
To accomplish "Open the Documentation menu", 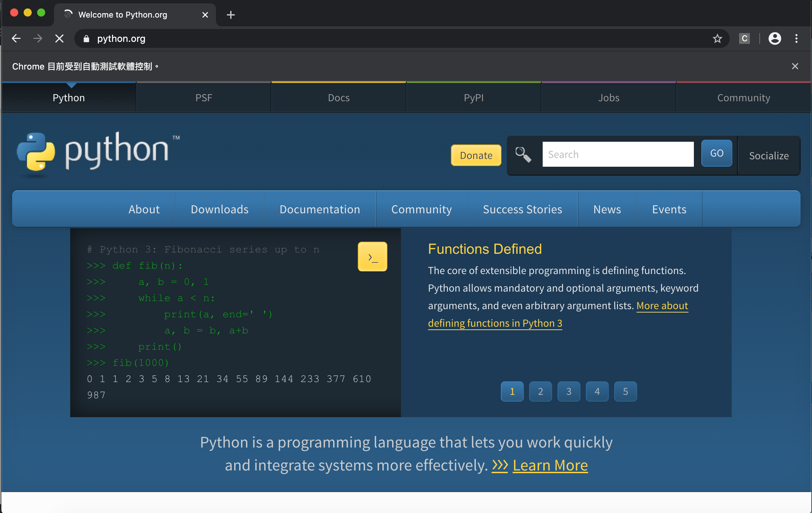I will coord(320,209).
